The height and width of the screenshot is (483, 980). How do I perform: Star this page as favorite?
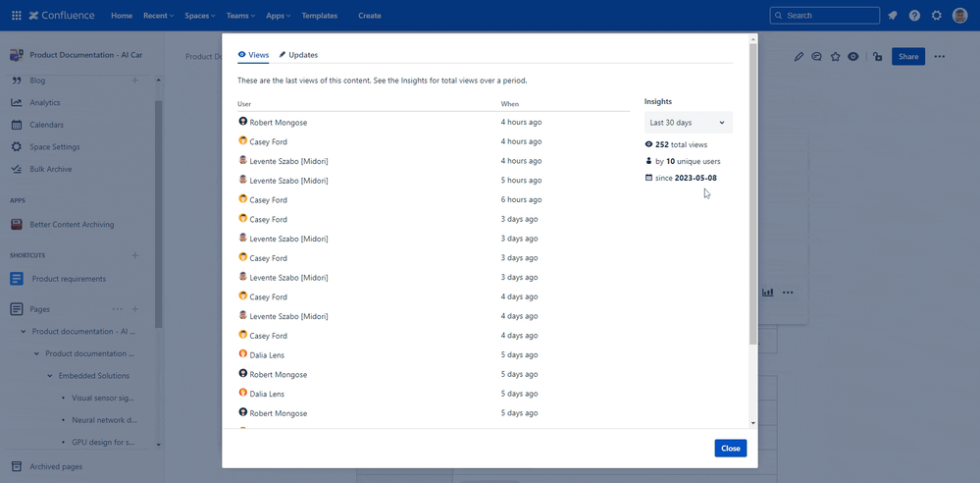click(x=835, y=57)
